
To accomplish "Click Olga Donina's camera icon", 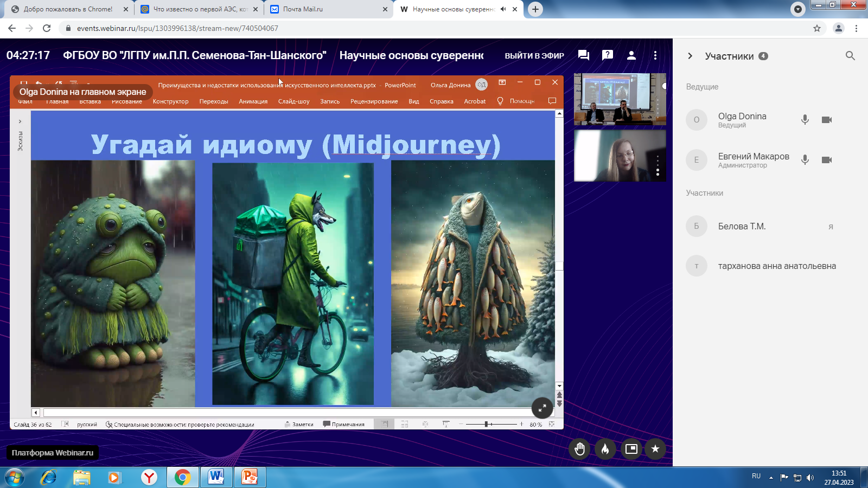I will coord(827,120).
